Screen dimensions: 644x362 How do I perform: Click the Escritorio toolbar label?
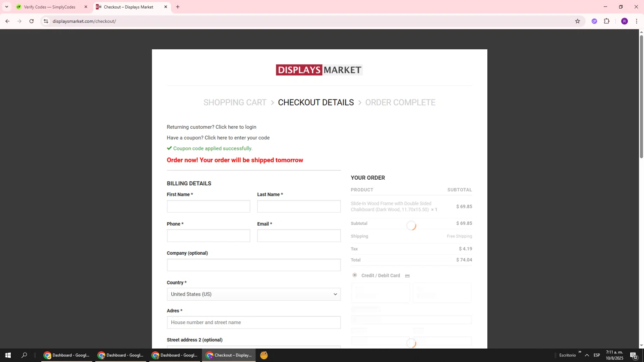[568, 355]
